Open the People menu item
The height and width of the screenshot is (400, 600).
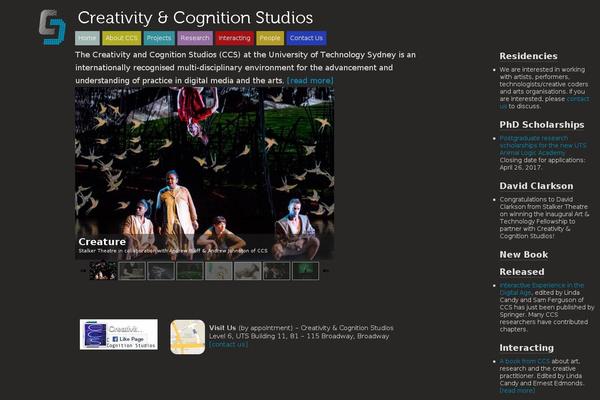pos(270,38)
